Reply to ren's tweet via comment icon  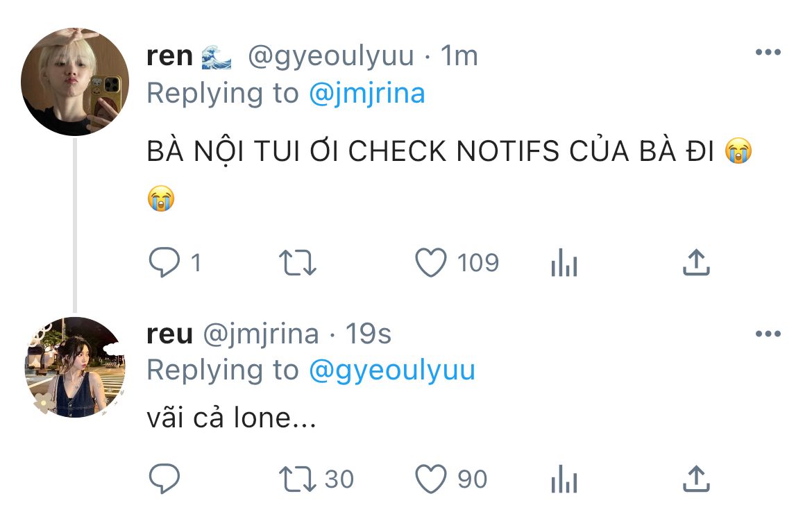tap(164, 262)
